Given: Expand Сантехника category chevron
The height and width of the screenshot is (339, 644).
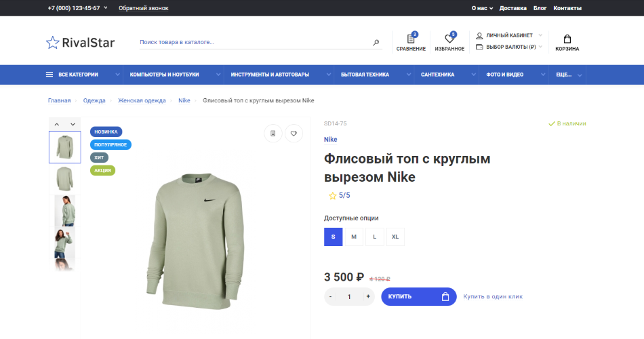Looking at the screenshot, I should pos(473,75).
